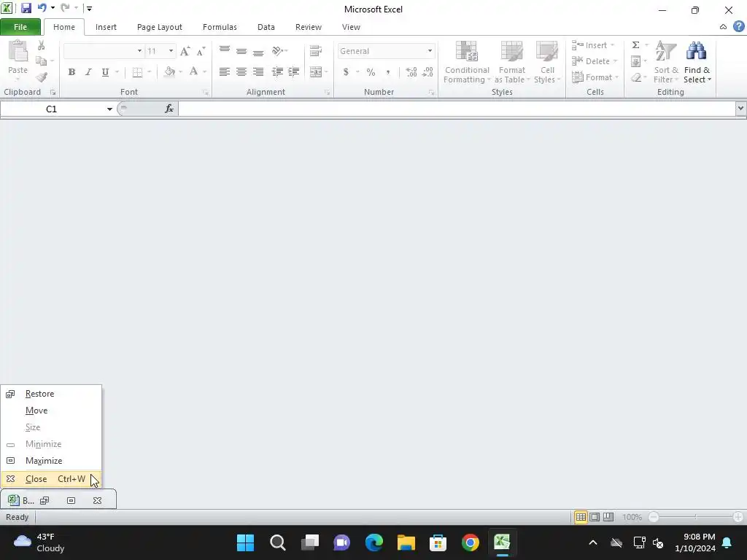Click the Cut scissors icon
Image resolution: width=747 pixels, height=560 pixels.
click(x=42, y=45)
